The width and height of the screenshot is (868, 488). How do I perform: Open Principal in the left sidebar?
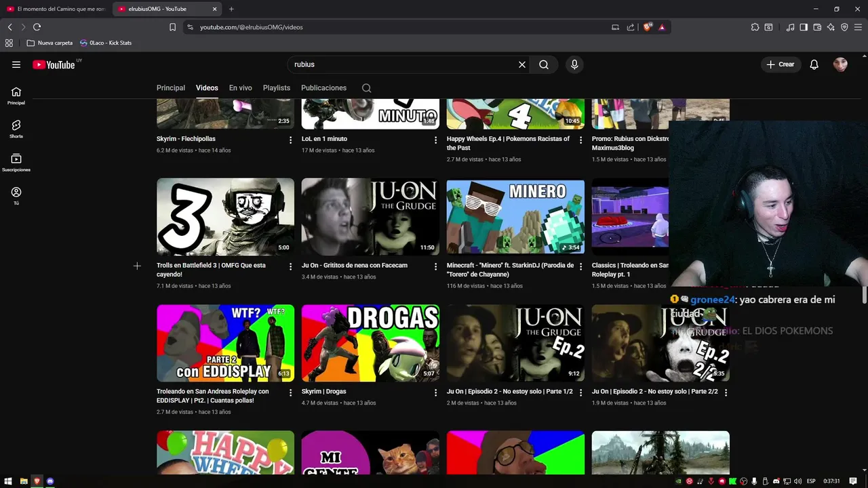tap(16, 96)
